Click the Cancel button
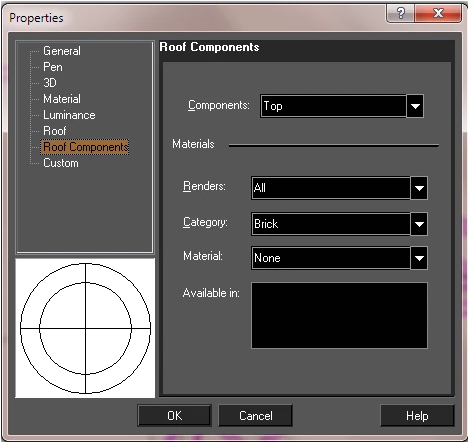470x443 pixels. click(x=256, y=416)
